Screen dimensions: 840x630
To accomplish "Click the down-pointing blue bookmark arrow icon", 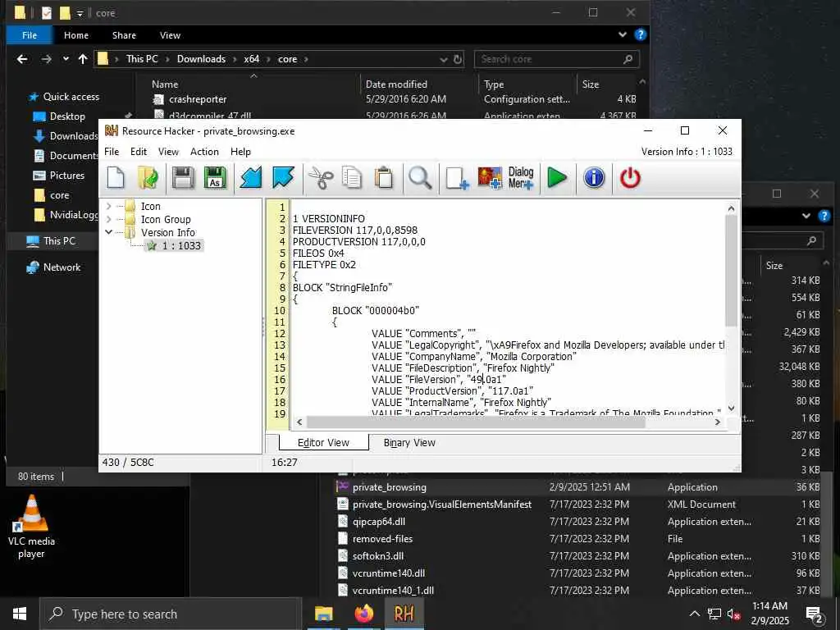I will (283, 178).
